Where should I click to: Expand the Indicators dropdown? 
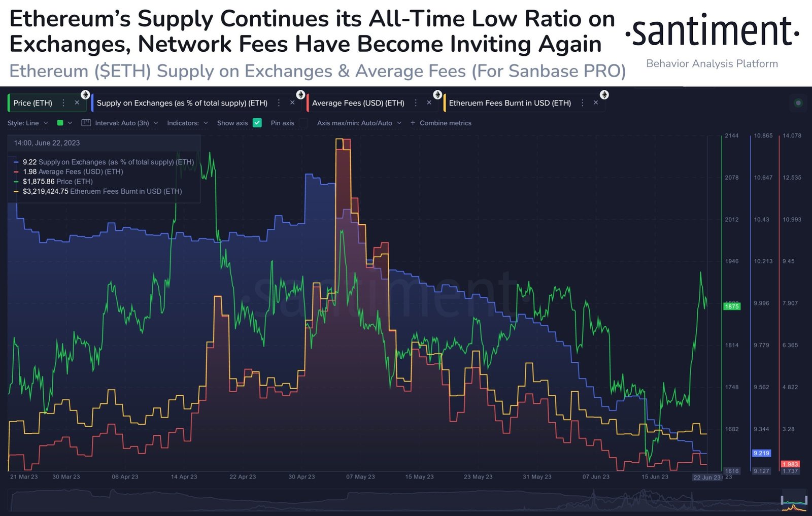(x=186, y=122)
